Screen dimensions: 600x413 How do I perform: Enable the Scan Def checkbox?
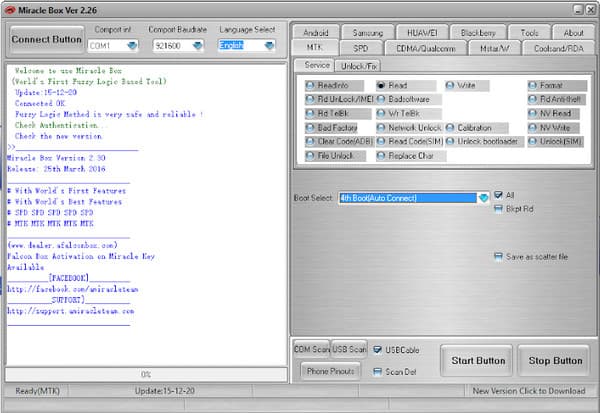(x=377, y=372)
